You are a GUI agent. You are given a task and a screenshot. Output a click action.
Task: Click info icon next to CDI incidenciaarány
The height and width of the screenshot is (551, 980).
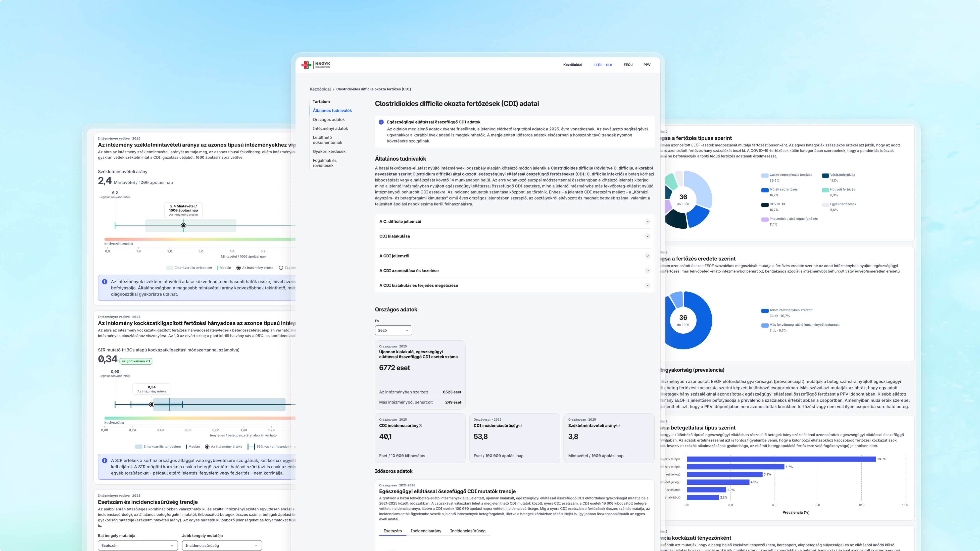pos(420,426)
